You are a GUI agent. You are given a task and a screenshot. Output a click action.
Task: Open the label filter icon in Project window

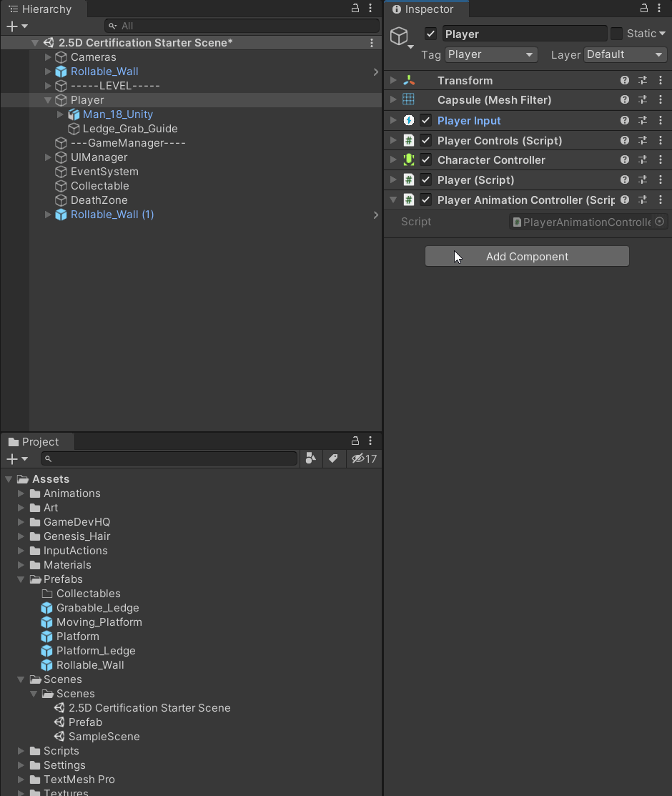tap(334, 458)
